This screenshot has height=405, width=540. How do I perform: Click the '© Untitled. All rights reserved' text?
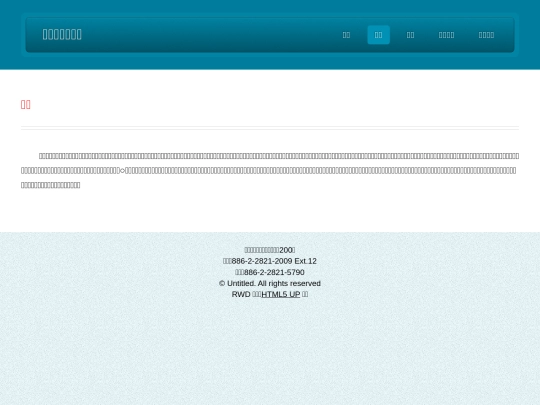[270, 283]
